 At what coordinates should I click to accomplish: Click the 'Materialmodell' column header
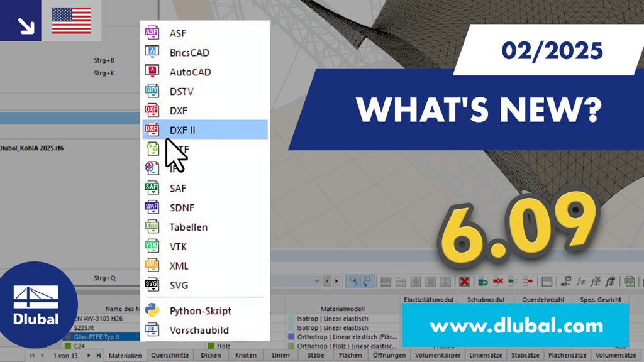343,309
